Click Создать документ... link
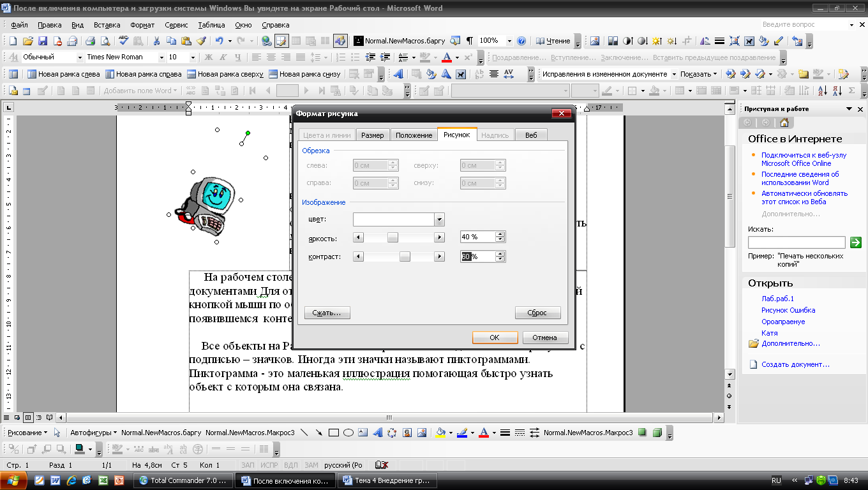Screen dimensions: 868x490 coord(795,364)
